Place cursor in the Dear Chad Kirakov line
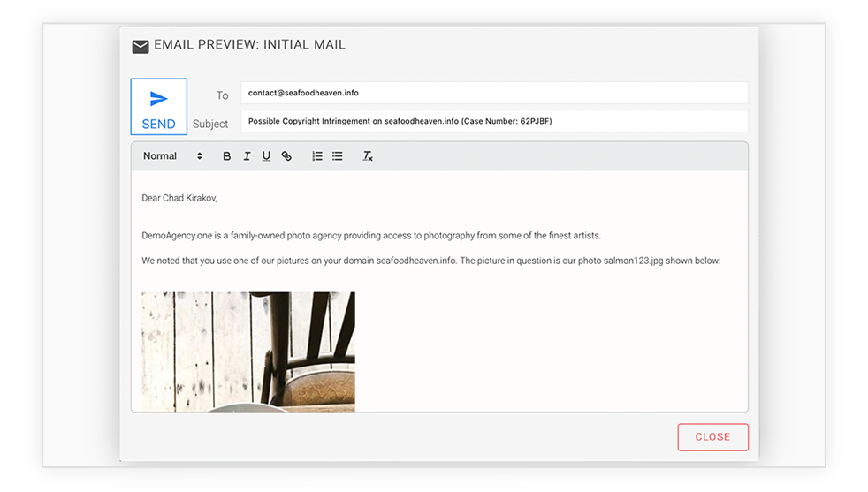The image size is (868, 492). pos(179,198)
